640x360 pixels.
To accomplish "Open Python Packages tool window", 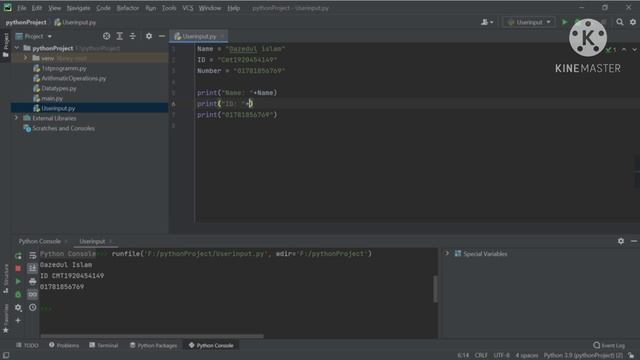I will (x=153, y=345).
